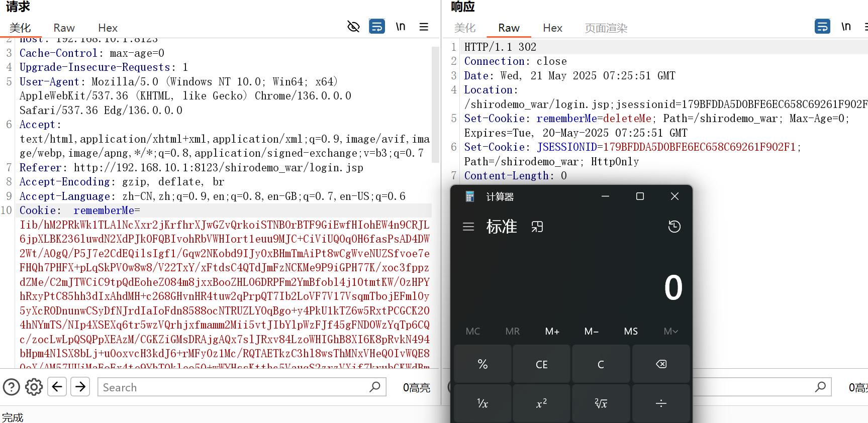This screenshot has height=423, width=868.
Task: Toggle hide non-printable characters eye icon in request
Action: click(x=353, y=27)
